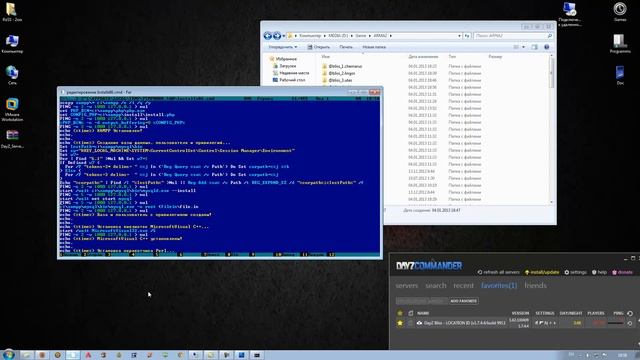Click the refresh icon in the server list header
This screenshot has height=360, width=640.
tap(630, 313)
